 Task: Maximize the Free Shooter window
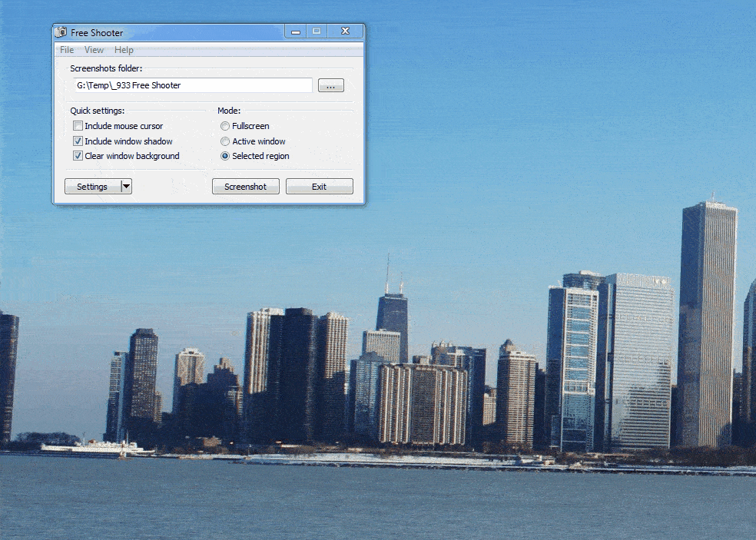coord(317,31)
